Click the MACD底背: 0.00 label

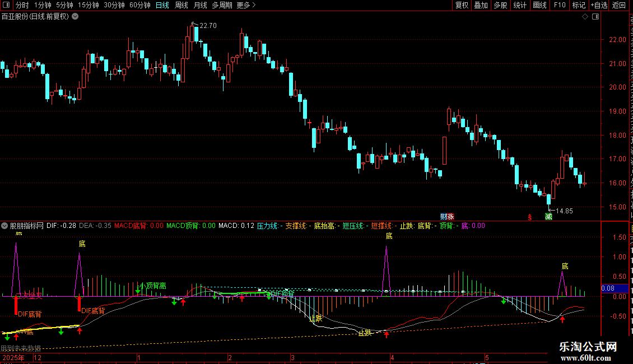click(139, 226)
